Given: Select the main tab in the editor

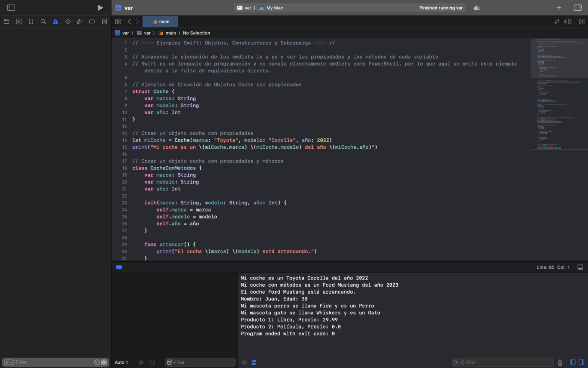Looking at the screenshot, I should [x=160, y=21].
